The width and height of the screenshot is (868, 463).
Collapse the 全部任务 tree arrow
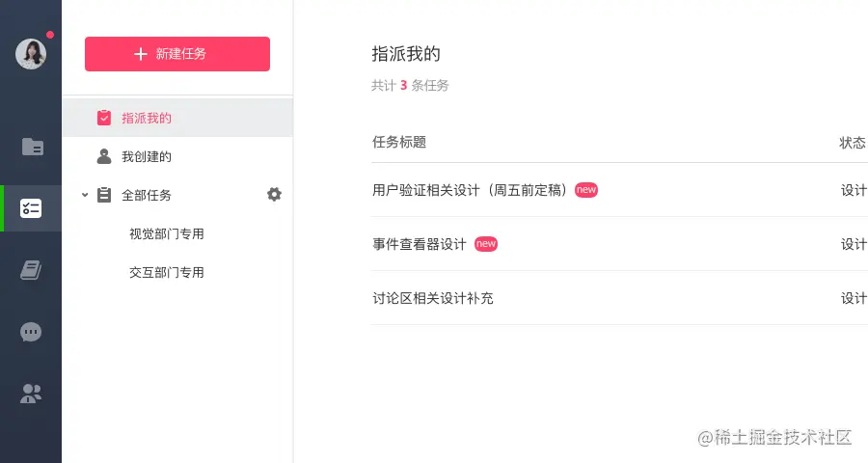pos(85,195)
